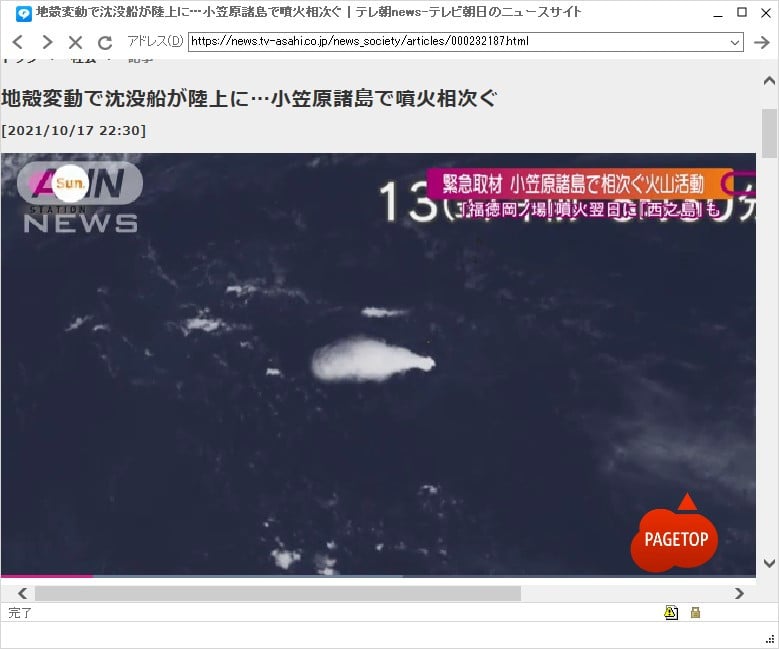Viewport: 779px width, 649px height.
Task: Reload the page with the refresh icon
Action: point(104,43)
